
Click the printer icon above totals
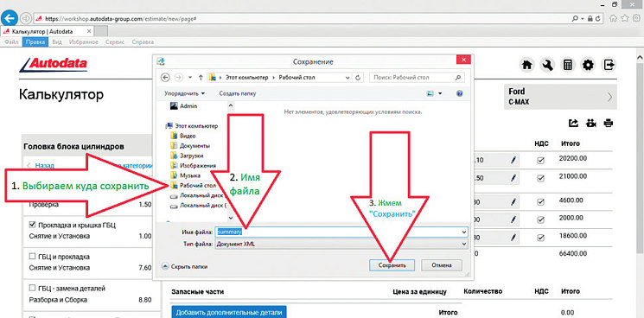(x=609, y=123)
